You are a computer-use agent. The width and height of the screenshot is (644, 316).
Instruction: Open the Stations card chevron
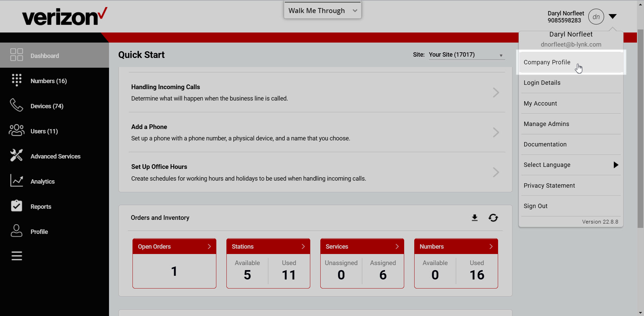[x=303, y=247]
